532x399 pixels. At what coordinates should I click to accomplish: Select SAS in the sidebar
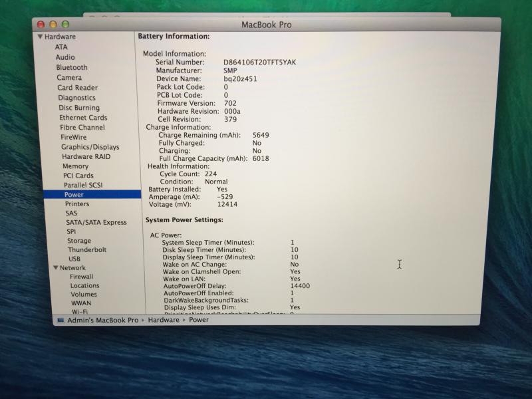pos(71,213)
